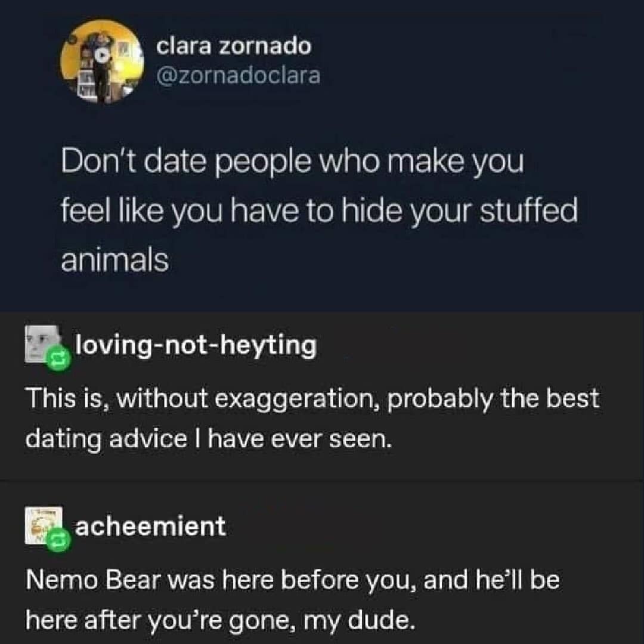The image size is (644, 644).
Task: Click the word "animals" in the tweet
Action: pyautogui.click(x=114, y=261)
